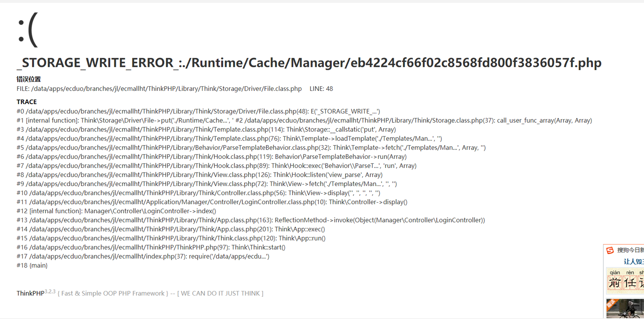Click trace entry #17 index.php(37)
Viewport: 644px width, 319px height.
pyautogui.click(x=143, y=256)
